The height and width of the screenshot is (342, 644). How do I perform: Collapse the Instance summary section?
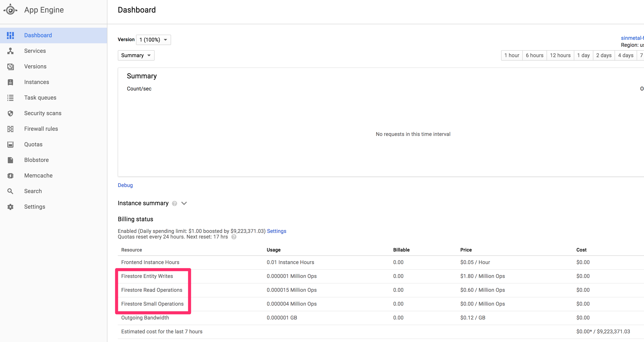point(184,203)
